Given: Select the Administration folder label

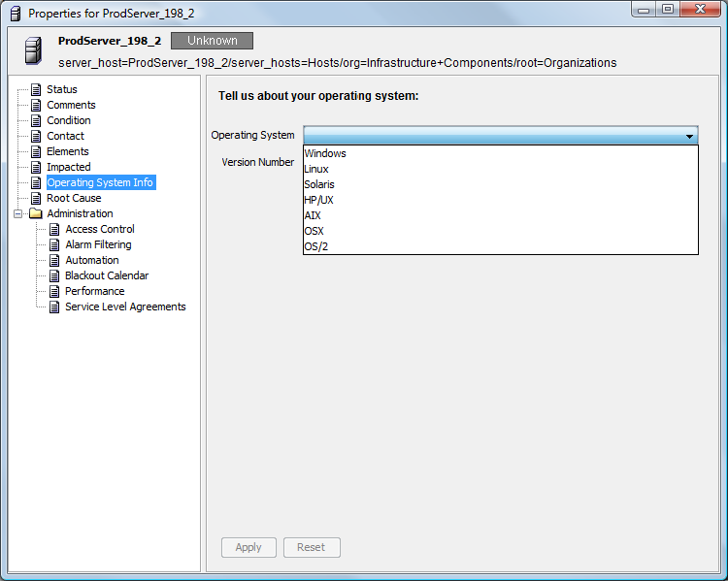Looking at the screenshot, I should (x=80, y=213).
